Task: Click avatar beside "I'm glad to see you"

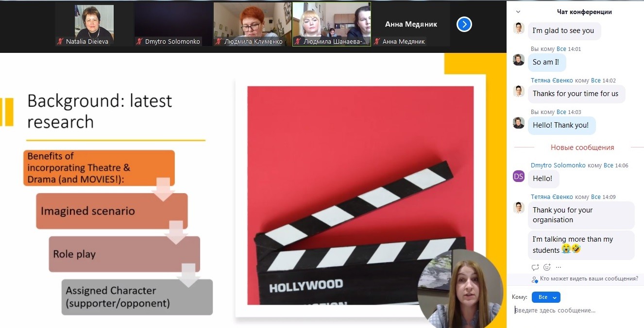Action: point(519,28)
